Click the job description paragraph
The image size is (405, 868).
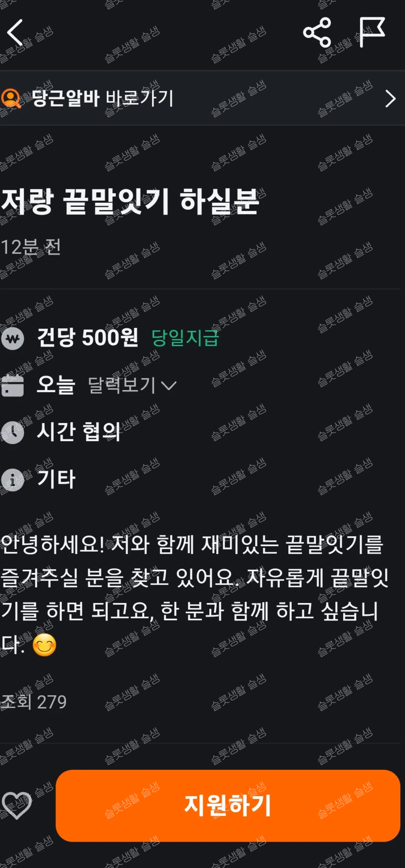(x=195, y=594)
